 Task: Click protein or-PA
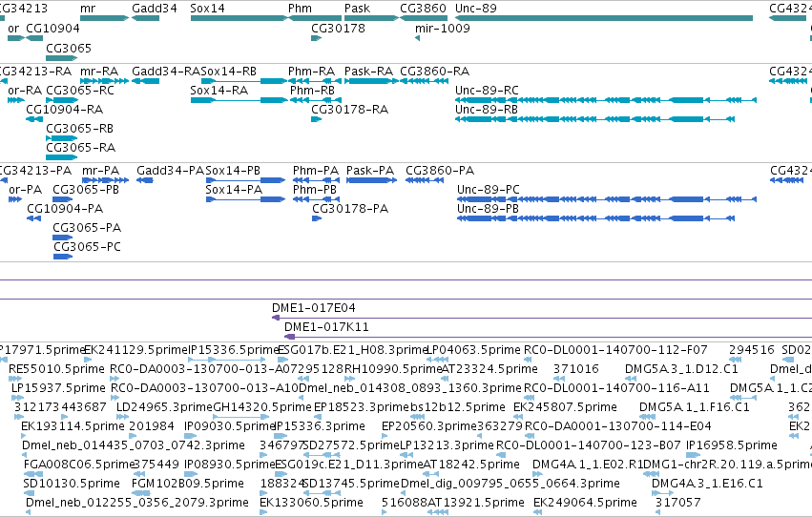click(x=15, y=199)
